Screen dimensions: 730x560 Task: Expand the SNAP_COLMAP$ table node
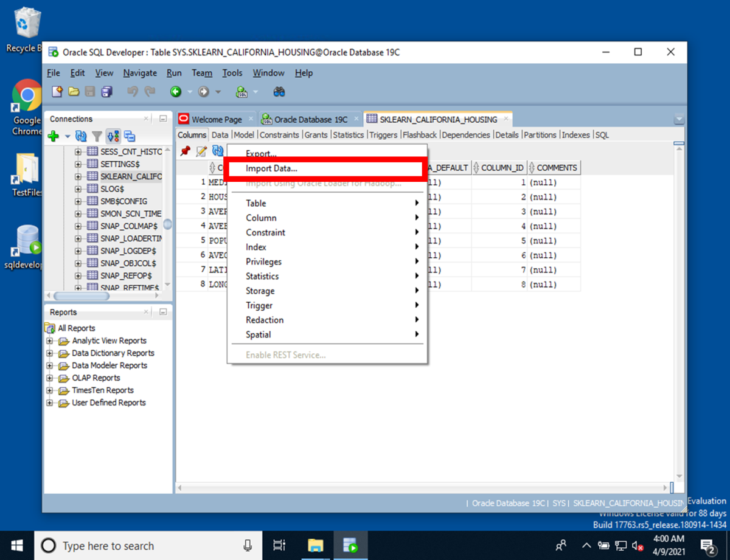(x=78, y=226)
